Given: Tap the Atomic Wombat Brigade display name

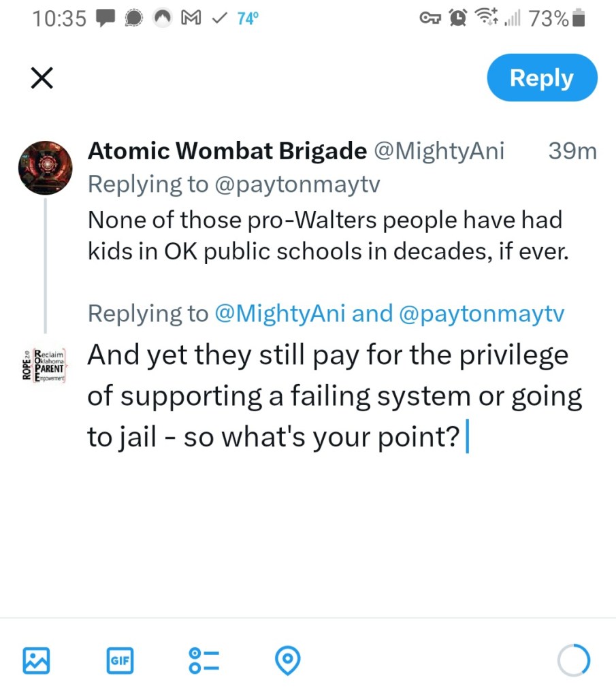Looking at the screenshot, I should pos(227,151).
